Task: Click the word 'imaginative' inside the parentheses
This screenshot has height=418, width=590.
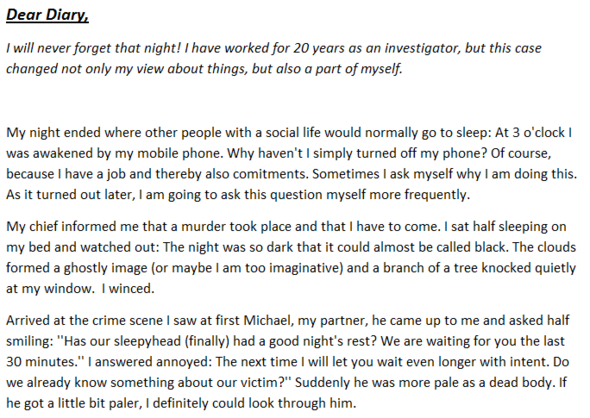Action: click(x=304, y=268)
